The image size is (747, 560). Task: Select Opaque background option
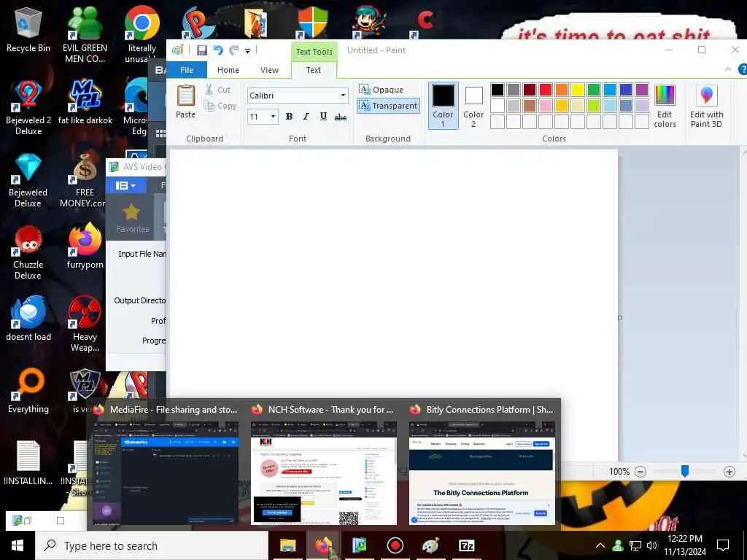pos(382,90)
